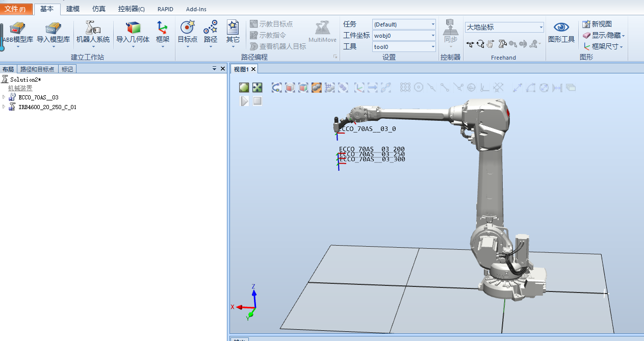The image size is (644, 341).
Task: Toggle Snap Object grid-dots icon
Action: pos(405,88)
